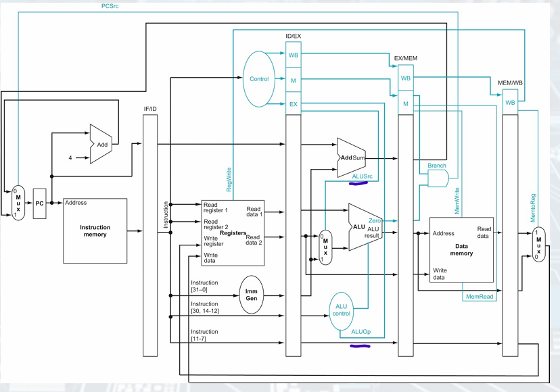Select the EX/MEM pipeline register label
The image size is (560, 392).
[406, 58]
